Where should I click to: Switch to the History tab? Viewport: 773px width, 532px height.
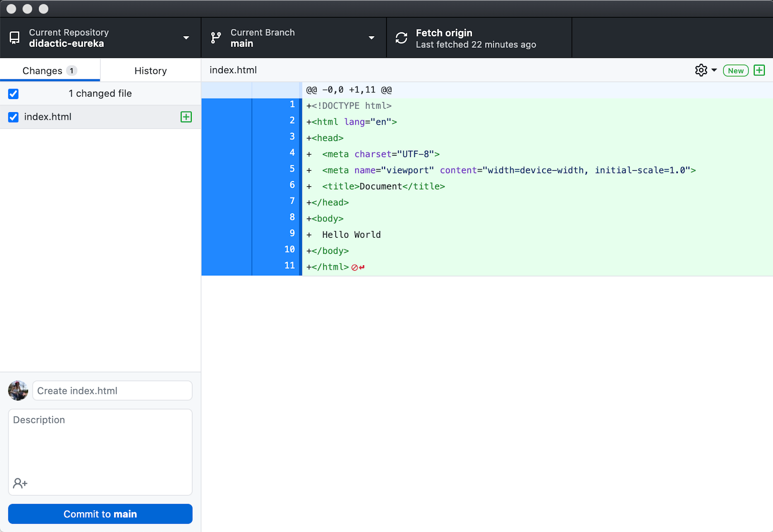150,70
